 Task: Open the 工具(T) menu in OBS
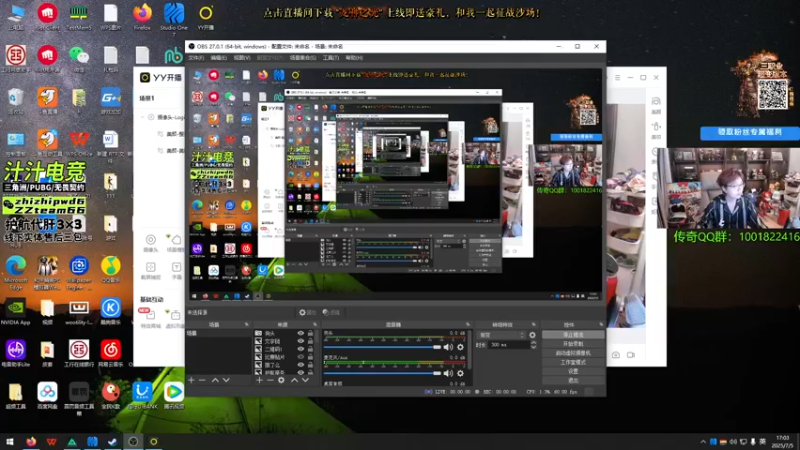(330, 58)
